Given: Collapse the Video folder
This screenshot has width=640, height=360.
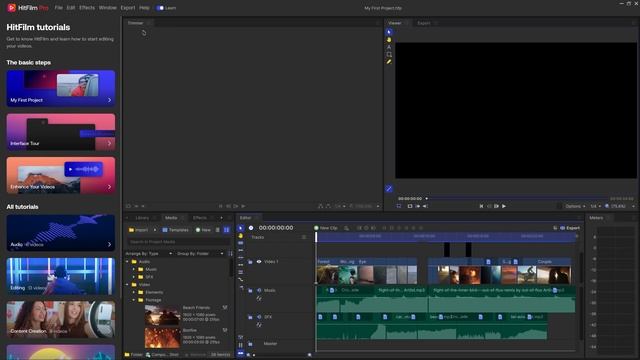Looking at the screenshot, I should click(127, 284).
